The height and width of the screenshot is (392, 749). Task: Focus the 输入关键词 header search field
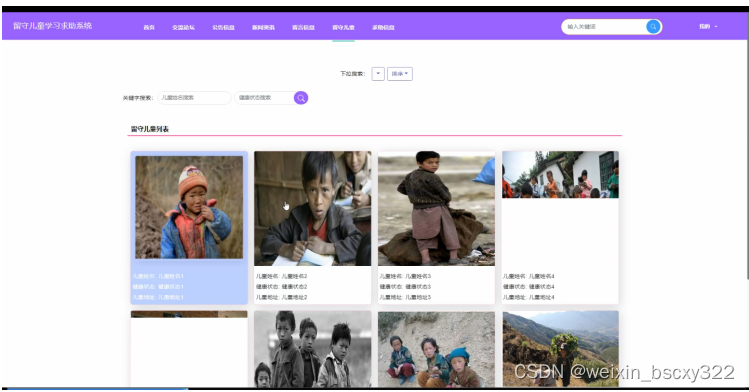pos(604,27)
